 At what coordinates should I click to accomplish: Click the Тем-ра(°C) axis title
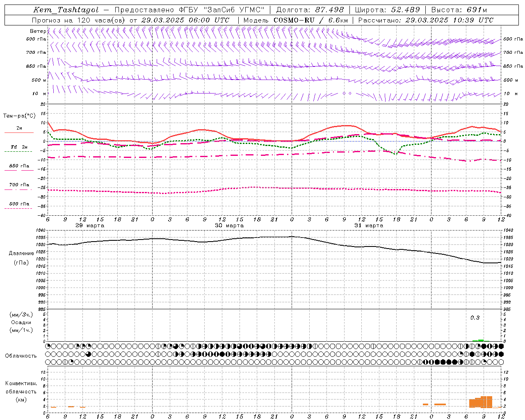click(19, 116)
